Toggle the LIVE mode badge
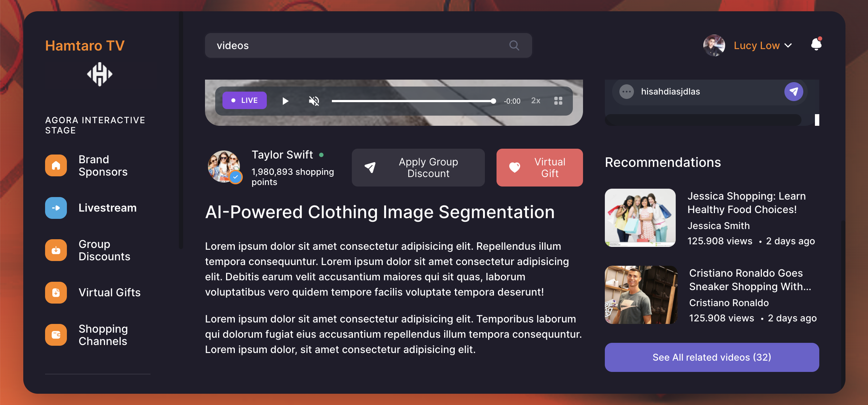The width and height of the screenshot is (868, 405). click(x=245, y=100)
